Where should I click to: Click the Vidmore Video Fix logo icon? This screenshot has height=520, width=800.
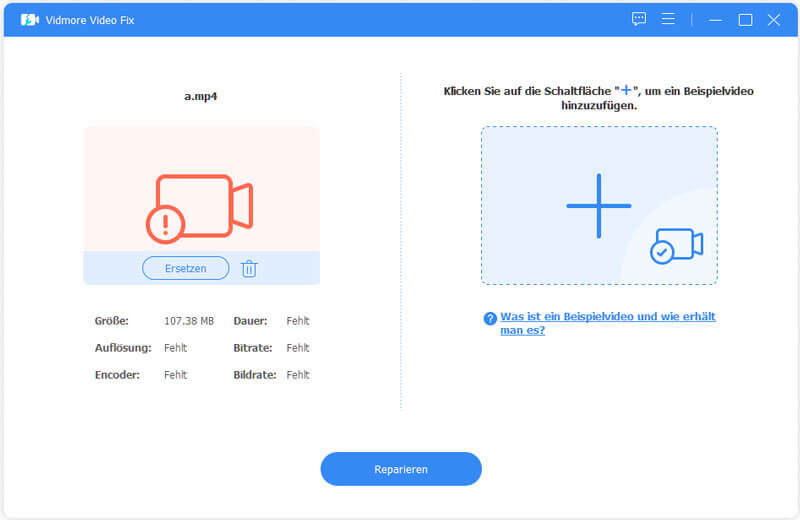[x=29, y=20]
